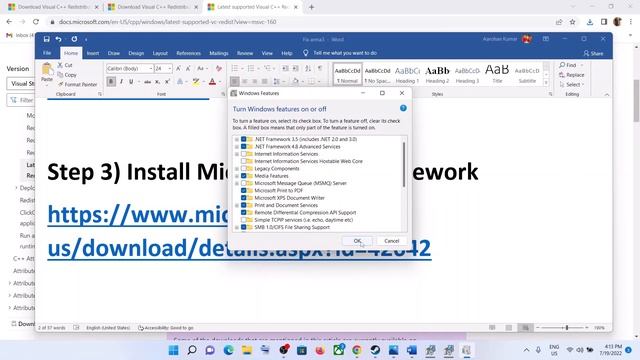Expand the .NET Framework 3.5 tree node
640x360 pixels.
coord(237,139)
